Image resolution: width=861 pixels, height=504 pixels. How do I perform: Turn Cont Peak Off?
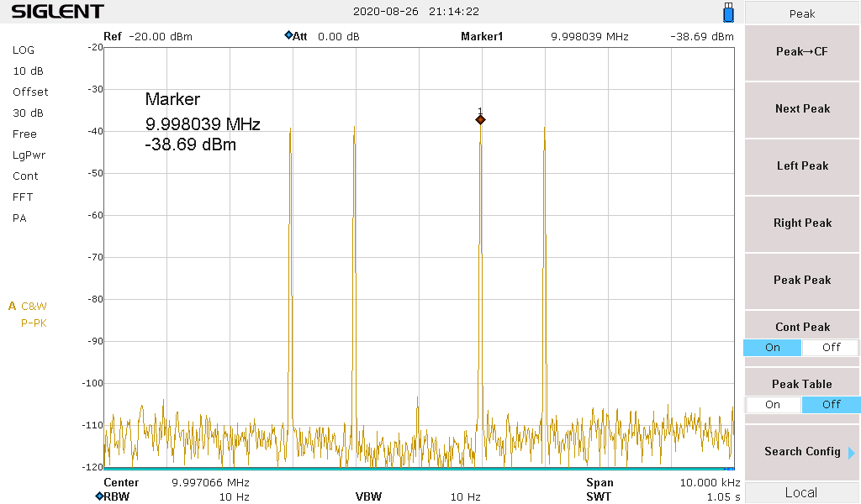point(831,348)
